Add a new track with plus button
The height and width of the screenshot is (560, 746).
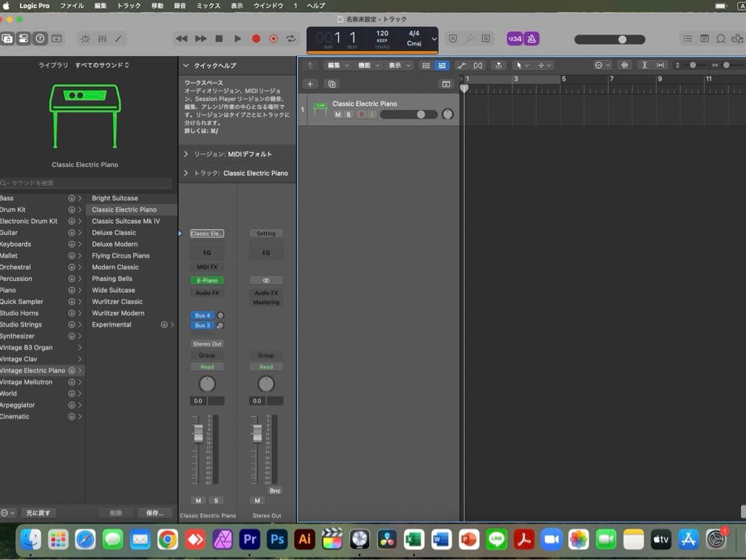(x=309, y=84)
